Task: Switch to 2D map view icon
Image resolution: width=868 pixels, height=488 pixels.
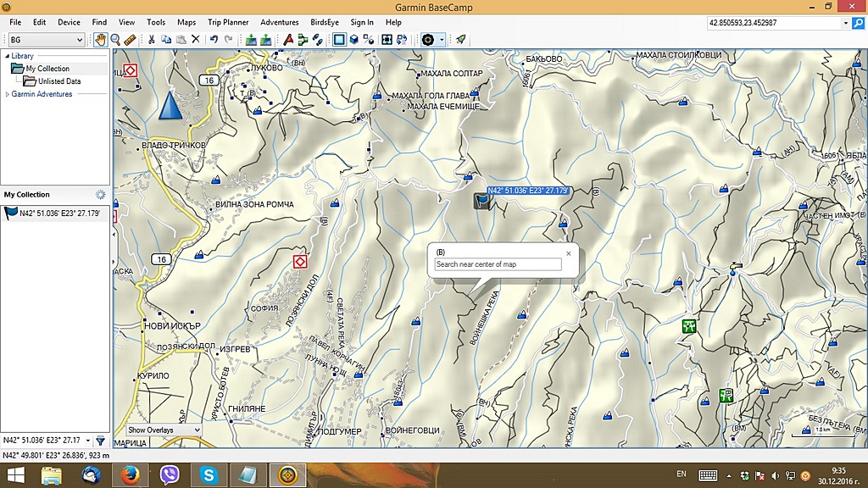Action: point(339,39)
